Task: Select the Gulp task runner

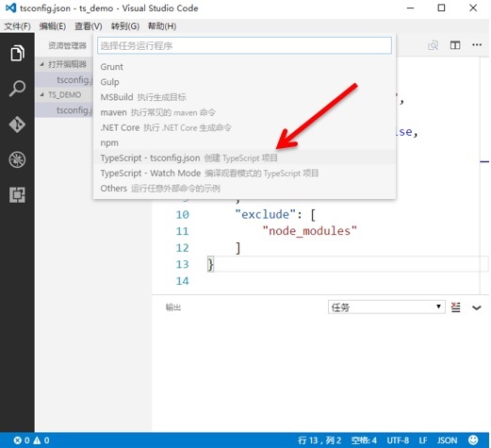Action: [244, 82]
